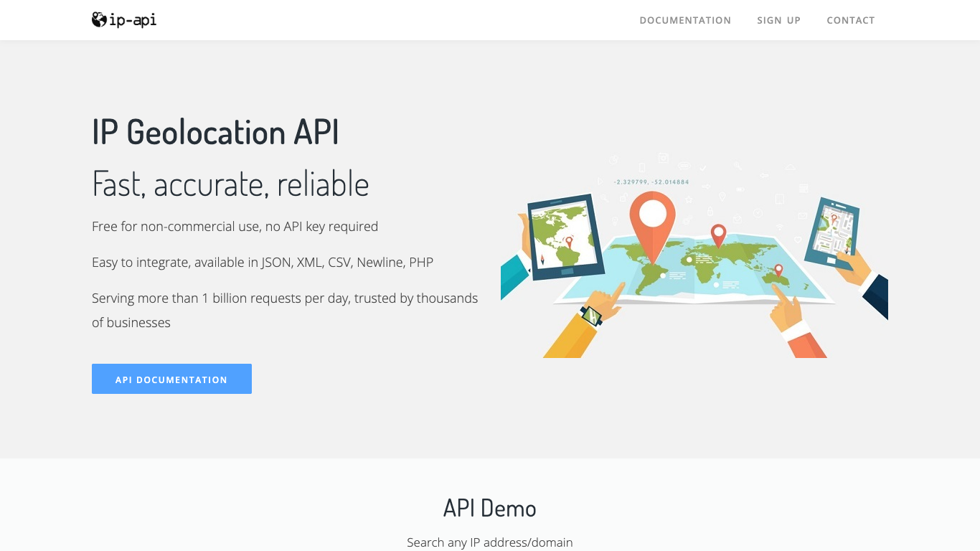
Task: Open the Contact page link
Action: [x=850, y=20]
